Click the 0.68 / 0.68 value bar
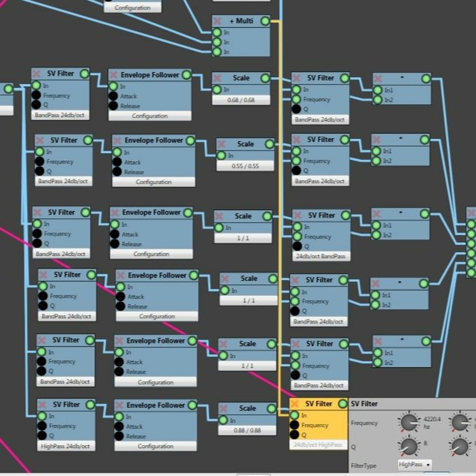 tap(241, 100)
